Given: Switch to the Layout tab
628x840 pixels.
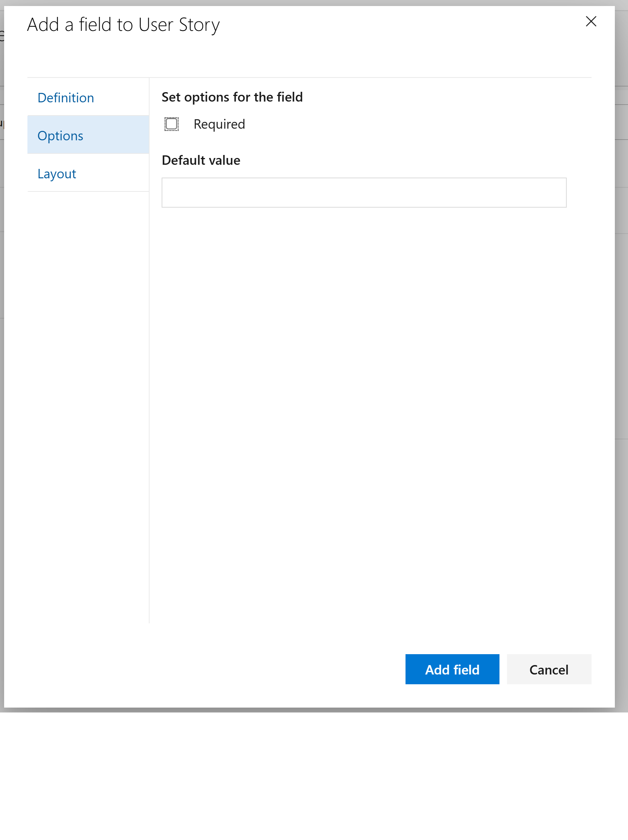Looking at the screenshot, I should click(57, 173).
